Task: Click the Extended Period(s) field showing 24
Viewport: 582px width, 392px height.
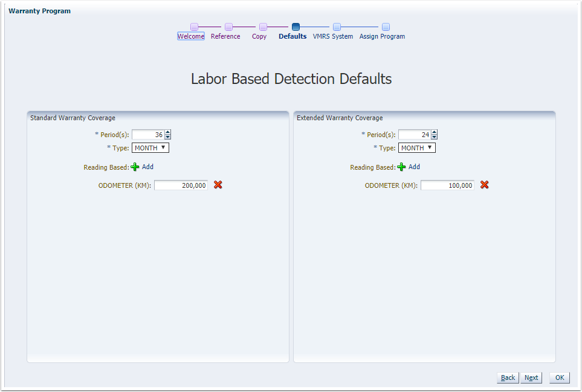Action: pos(415,135)
